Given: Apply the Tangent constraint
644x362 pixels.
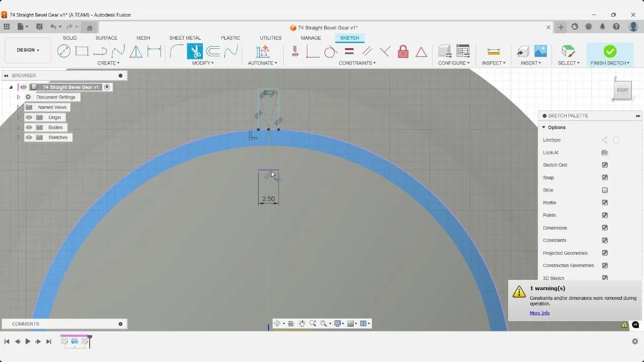Looking at the screenshot, I should (331, 51).
